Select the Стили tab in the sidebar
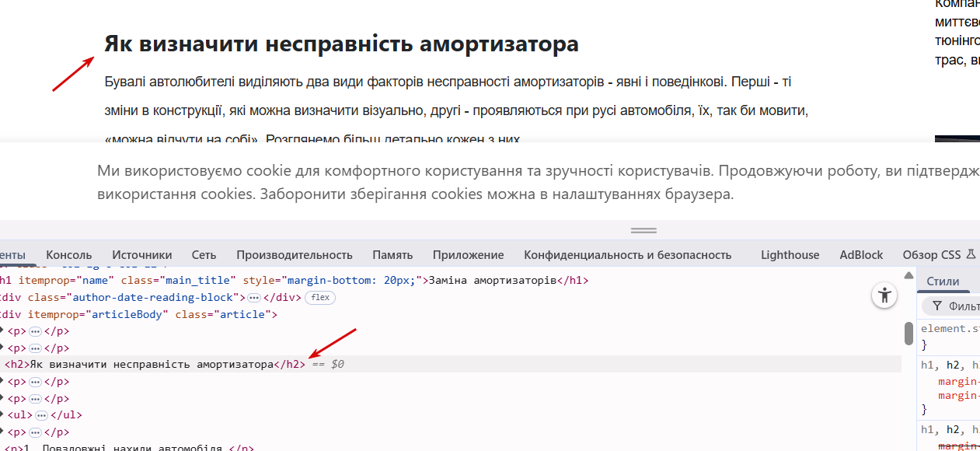The image size is (980, 451). coord(943,281)
